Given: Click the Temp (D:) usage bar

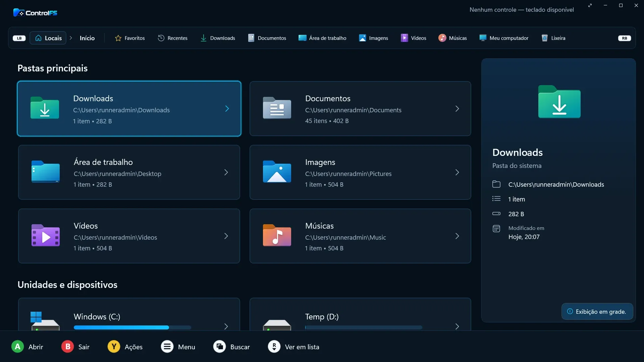Looking at the screenshot, I should pos(364,327).
